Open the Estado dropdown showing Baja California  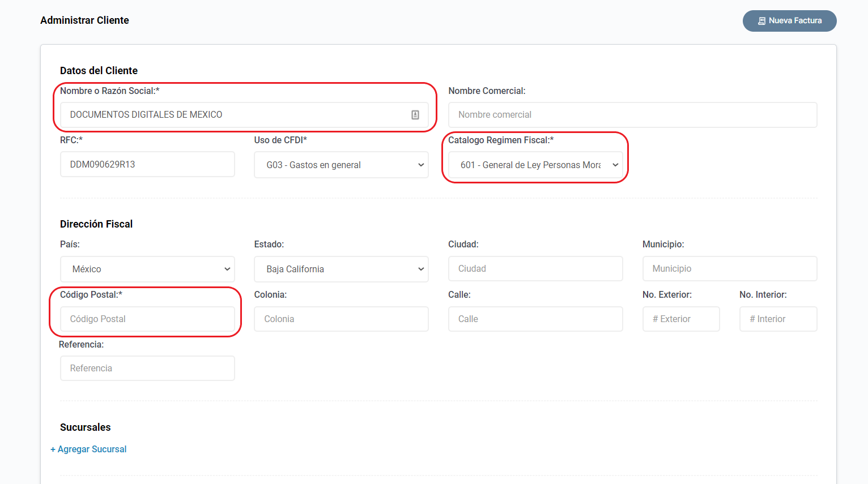click(x=341, y=269)
